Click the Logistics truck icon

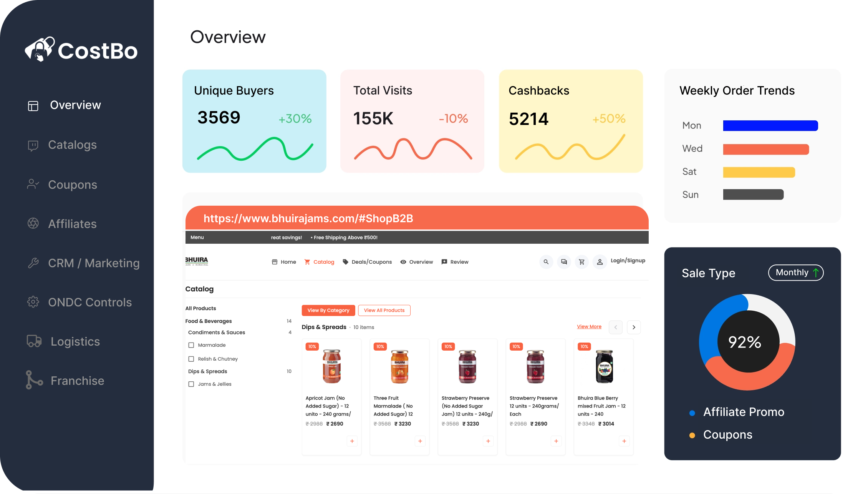coord(34,341)
